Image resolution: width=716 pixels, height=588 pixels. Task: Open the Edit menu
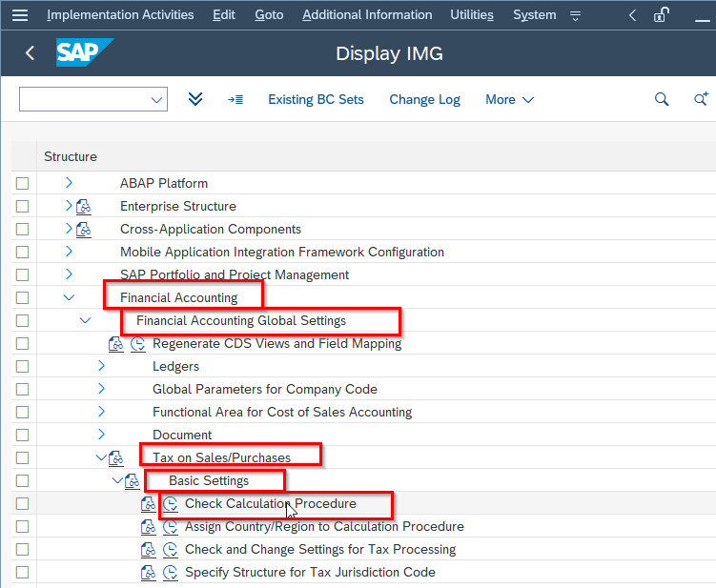pos(224,15)
